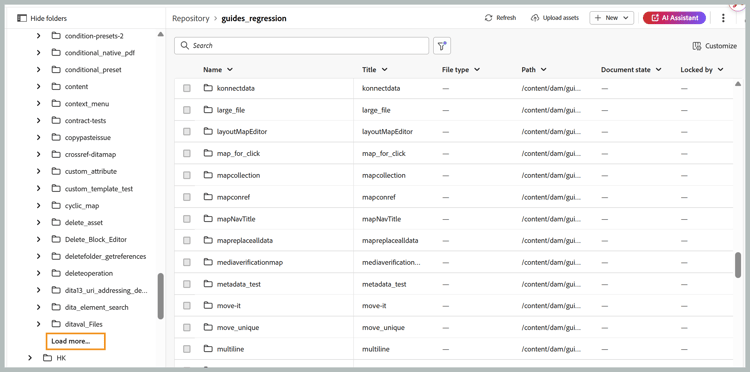Open the Path column dropdown
The image size is (750, 372).
coord(544,70)
